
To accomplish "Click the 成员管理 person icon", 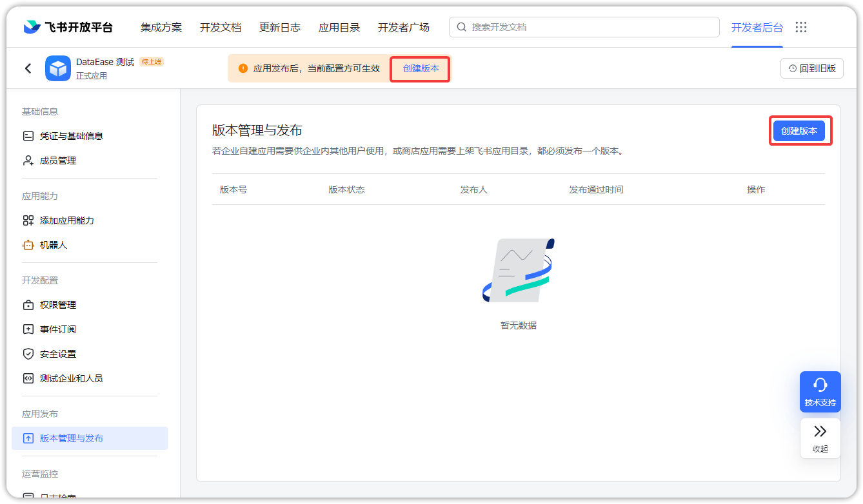I will pyautogui.click(x=28, y=160).
